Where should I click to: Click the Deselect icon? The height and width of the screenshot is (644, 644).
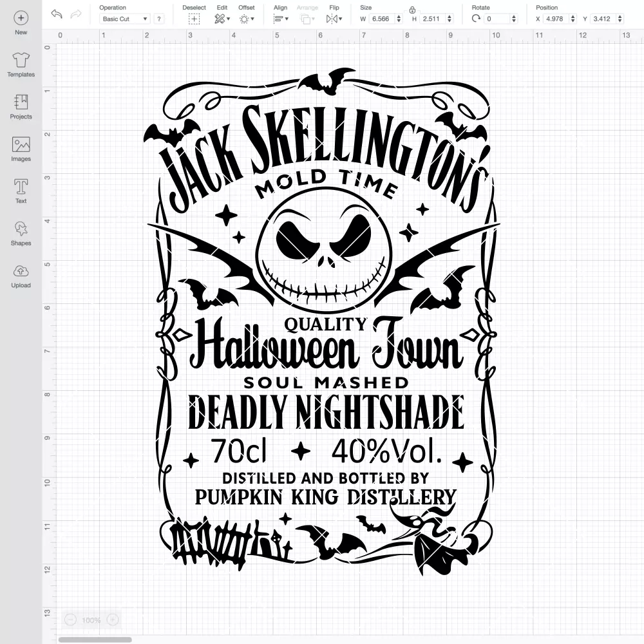click(x=194, y=19)
